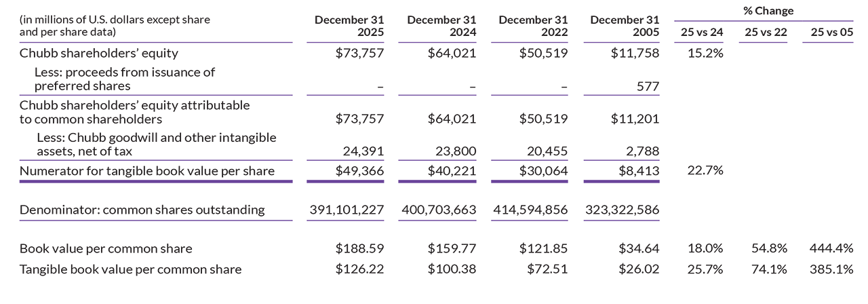Click the December 31 2024 column header
Viewport: 868px width, 304px height.
click(441, 26)
